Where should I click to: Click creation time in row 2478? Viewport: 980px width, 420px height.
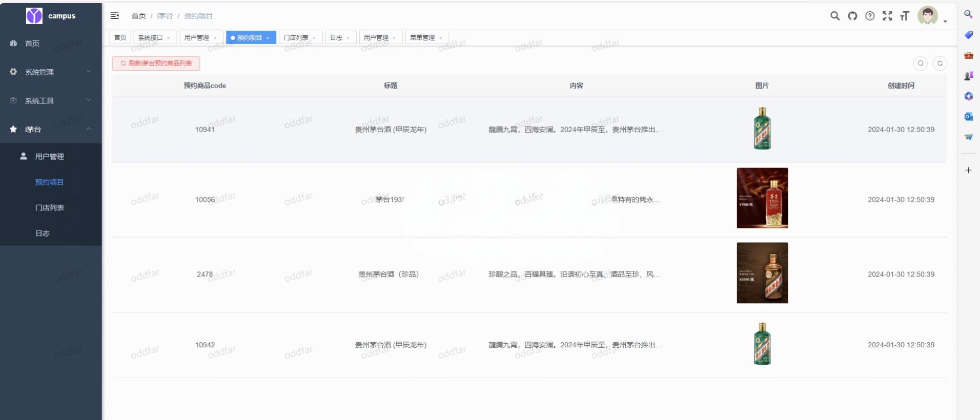(901, 275)
